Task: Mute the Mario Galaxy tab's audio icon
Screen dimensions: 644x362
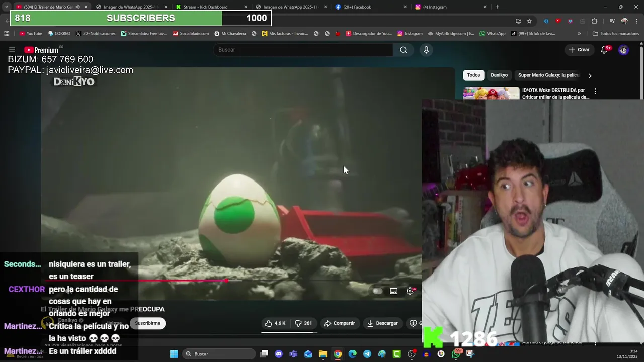Action: point(77,7)
